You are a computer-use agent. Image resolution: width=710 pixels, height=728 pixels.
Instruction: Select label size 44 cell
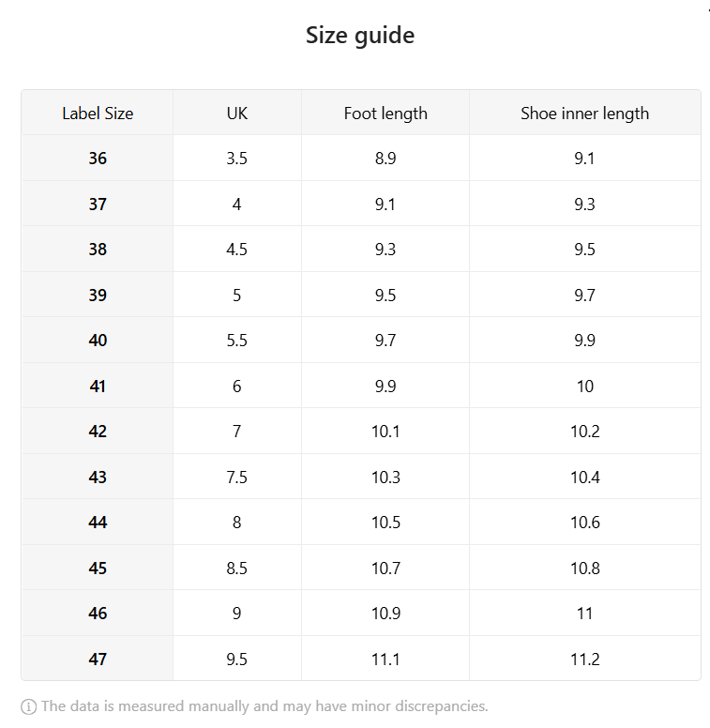click(x=98, y=523)
